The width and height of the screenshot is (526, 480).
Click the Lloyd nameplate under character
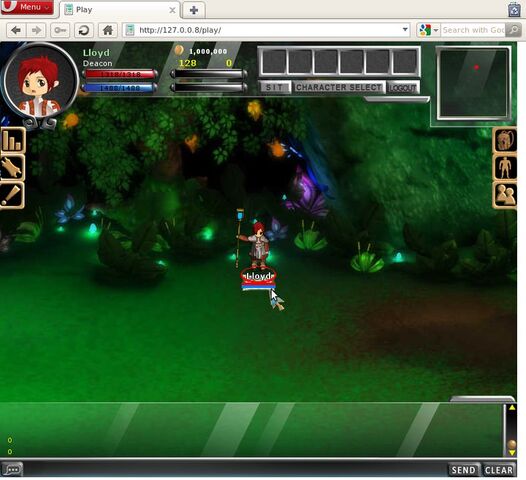(258, 277)
